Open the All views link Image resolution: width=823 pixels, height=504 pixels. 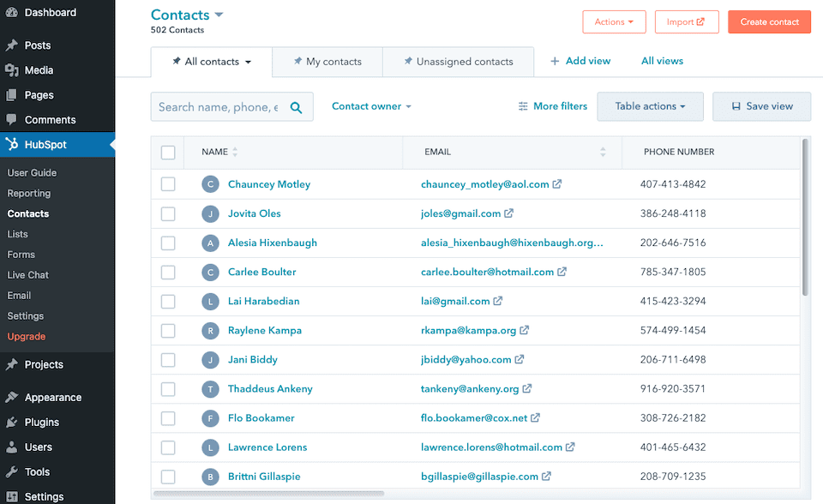pos(660,61)
